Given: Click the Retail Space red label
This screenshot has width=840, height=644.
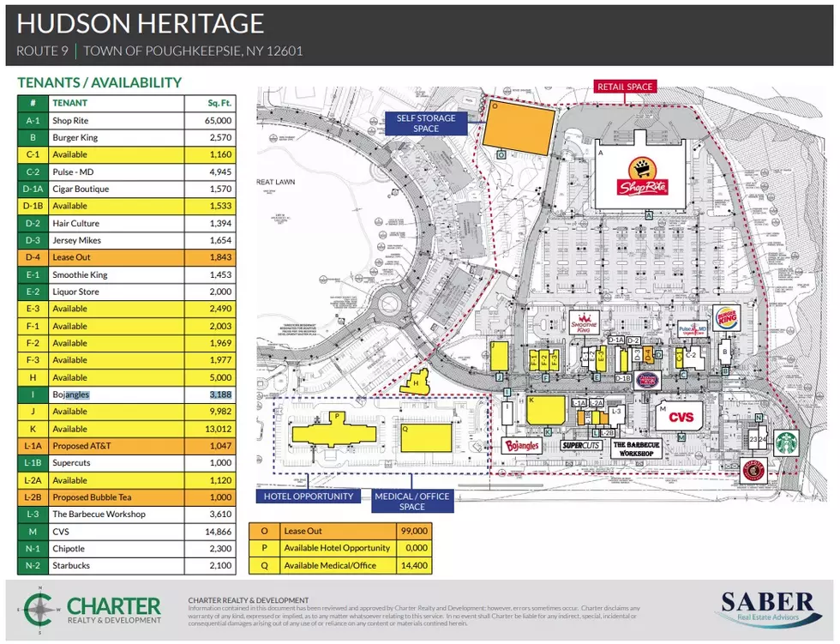Looking at the screenshot, I should pos(625,87).
